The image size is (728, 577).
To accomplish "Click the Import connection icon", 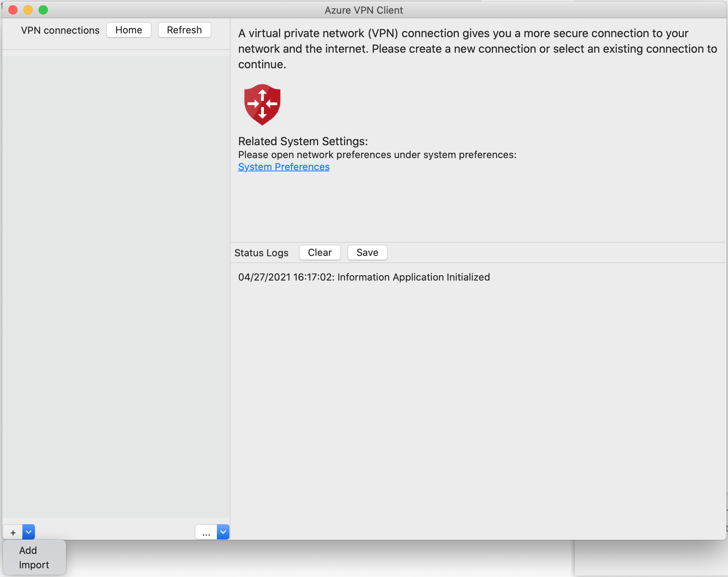I will pos(34,565).
